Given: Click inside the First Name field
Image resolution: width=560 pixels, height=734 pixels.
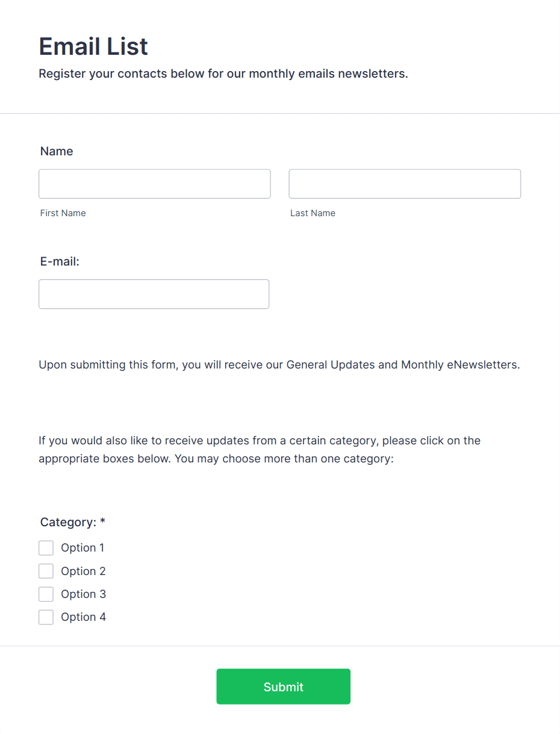Looking at the screenshot, I should [154, 184].
